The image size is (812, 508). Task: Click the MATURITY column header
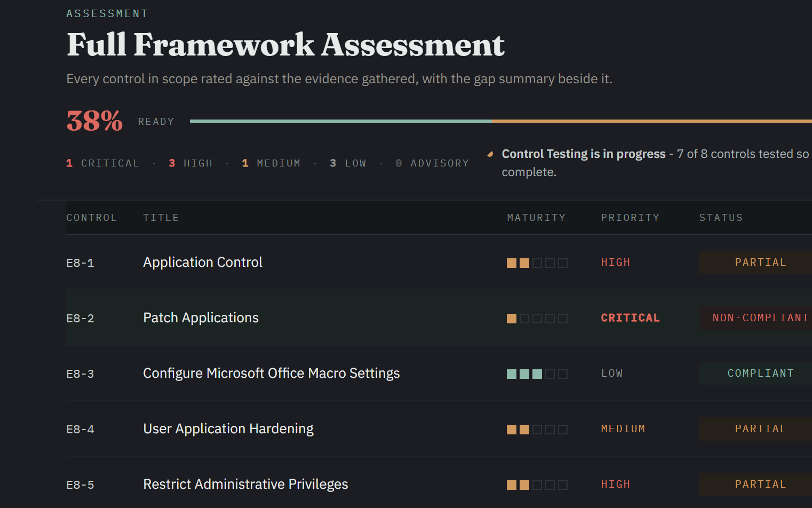(536, 218)
